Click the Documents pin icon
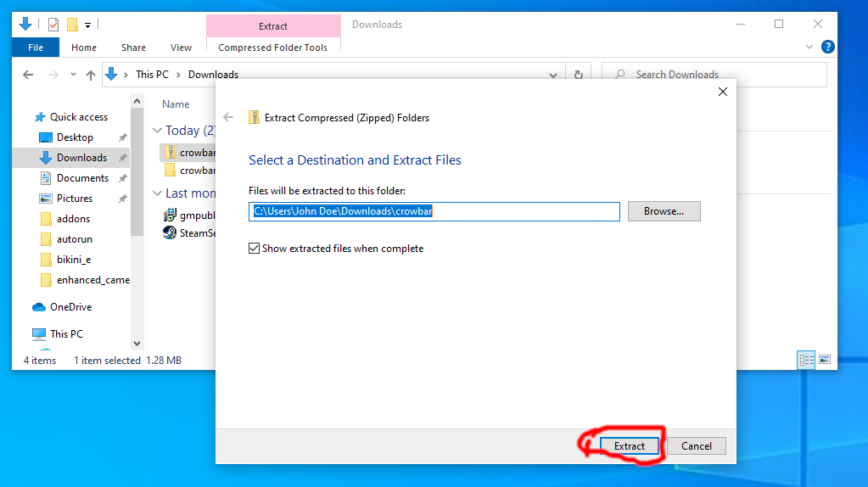The image size is (868, 487). (123, 178)
